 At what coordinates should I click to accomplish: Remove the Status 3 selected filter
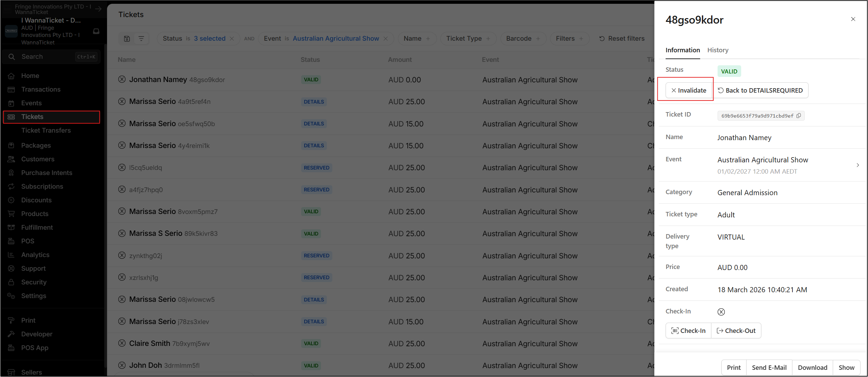pos(232,39)
